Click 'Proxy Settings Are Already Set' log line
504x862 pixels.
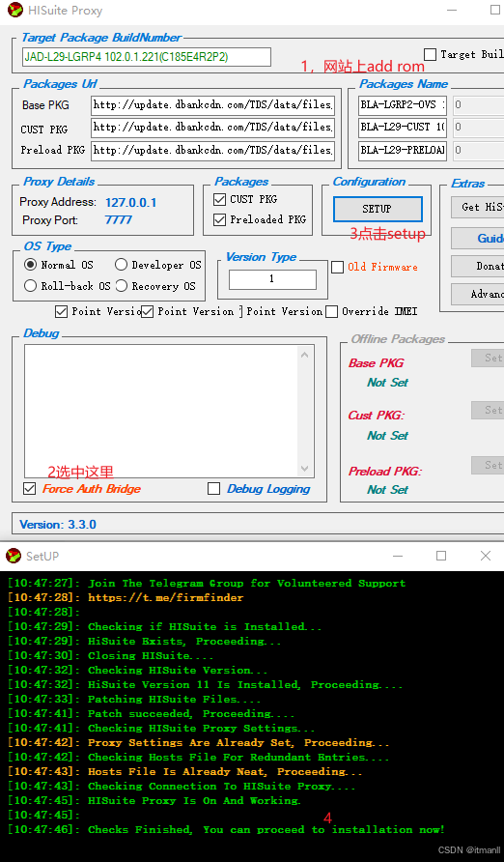(x=238, y=742)
